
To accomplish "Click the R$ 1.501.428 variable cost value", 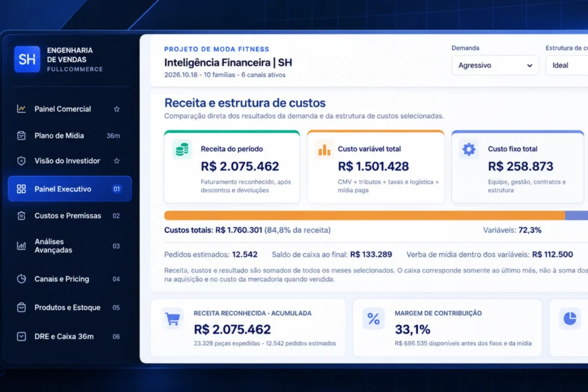I will (x=373, y=166).
